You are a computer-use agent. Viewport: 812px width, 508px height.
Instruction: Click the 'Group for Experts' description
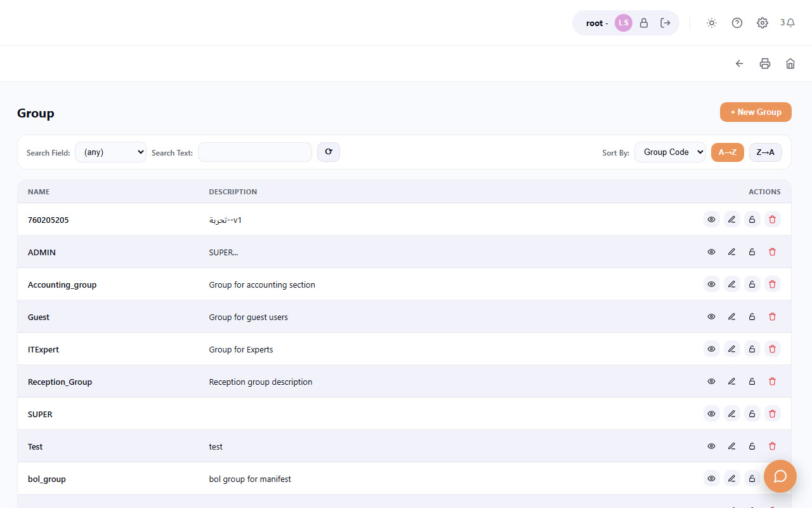241,349
